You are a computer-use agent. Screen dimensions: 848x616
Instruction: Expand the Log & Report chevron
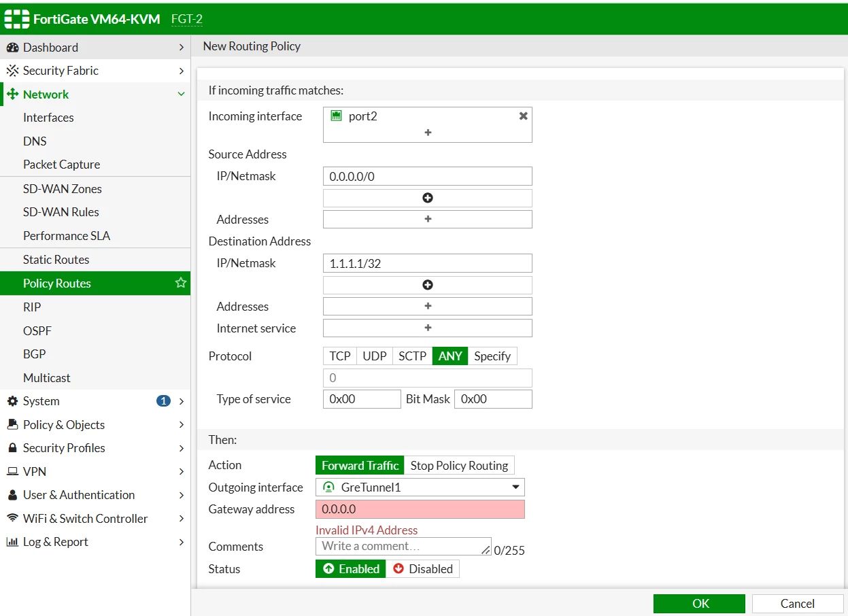coord(181,542)
